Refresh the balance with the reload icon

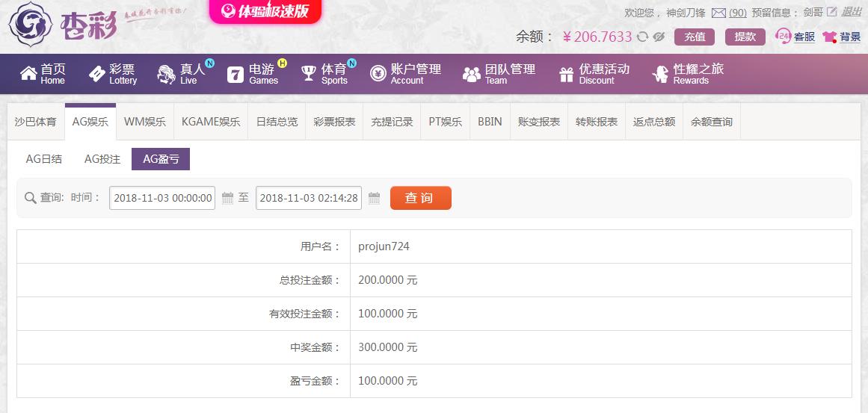tap(642, 37)
